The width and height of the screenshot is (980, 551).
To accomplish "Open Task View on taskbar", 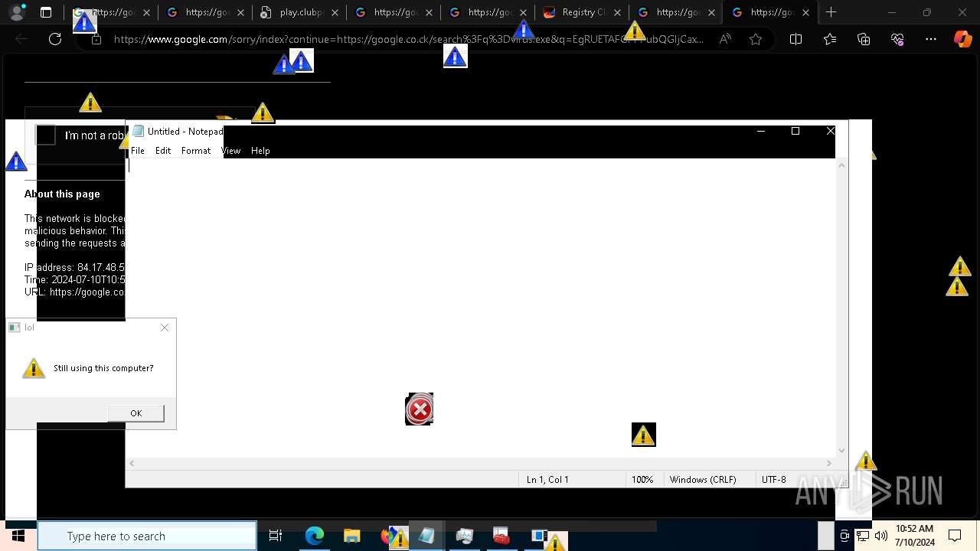I will pos(276,536).
